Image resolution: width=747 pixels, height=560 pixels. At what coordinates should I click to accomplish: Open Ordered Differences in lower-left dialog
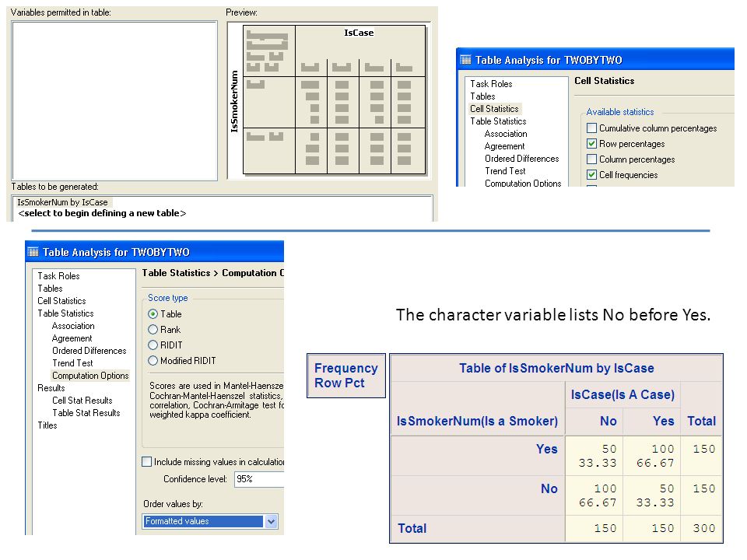[x=89, y=351]
